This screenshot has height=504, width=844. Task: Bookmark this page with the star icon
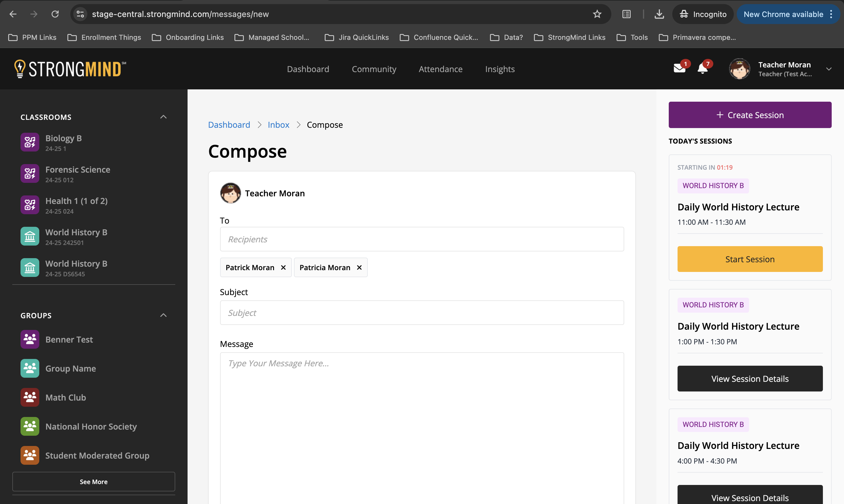pos(597,14)
